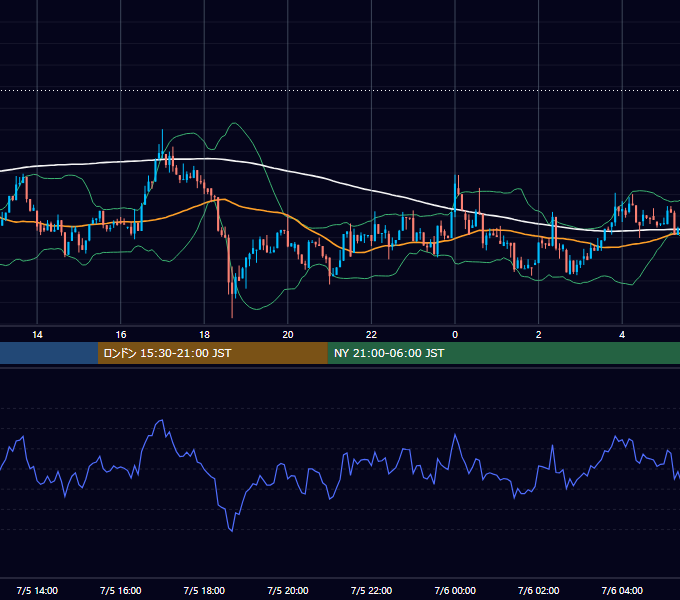Click hour label 20 on the price chart axis
680x600 pixels.
[x=288, y=335]
